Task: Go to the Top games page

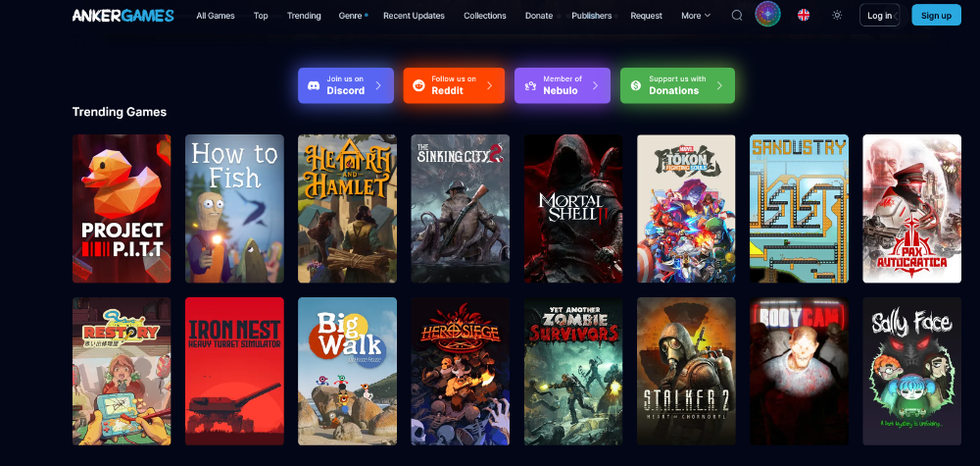Action: pos(261,16)
